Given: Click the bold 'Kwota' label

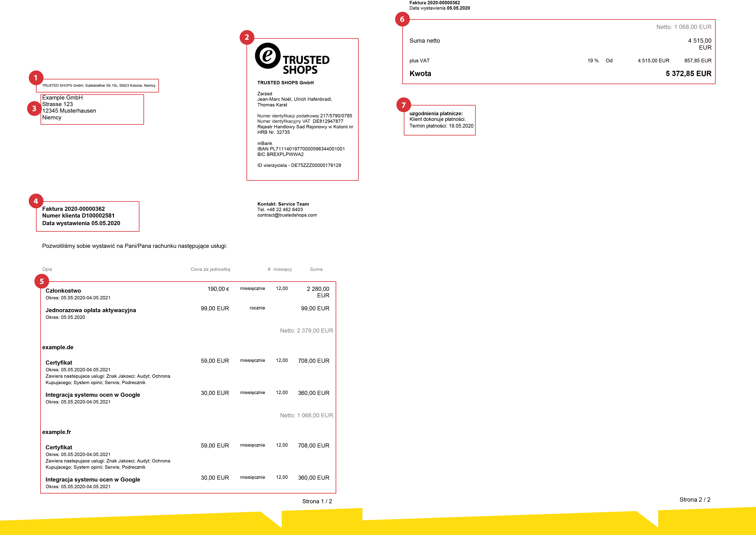Looking at the screenshot, I should click(x=420, y=73).
